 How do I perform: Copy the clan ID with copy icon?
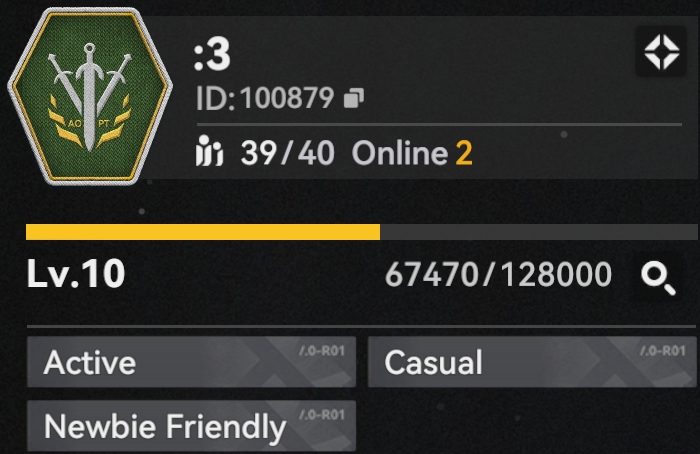(x=354, y=98)
